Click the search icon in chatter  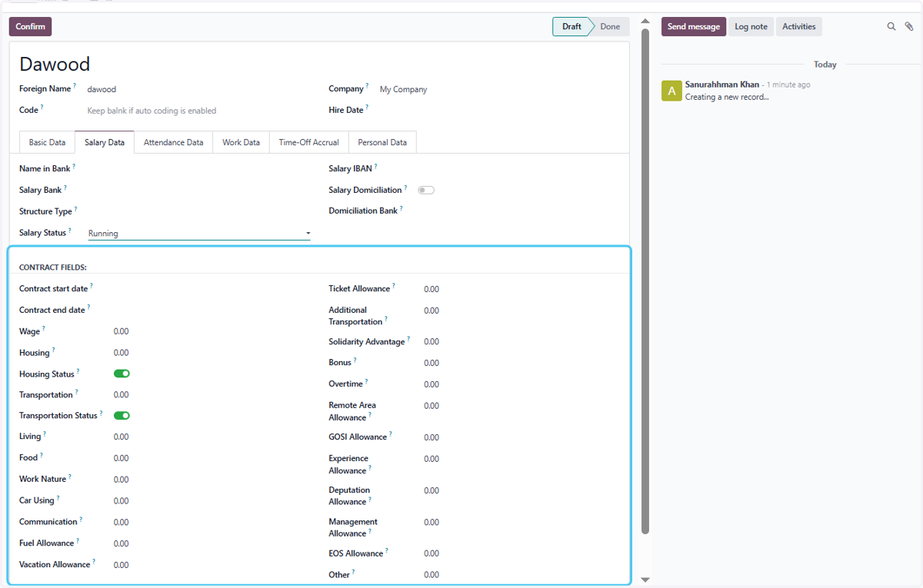click(x=891, y=26)
